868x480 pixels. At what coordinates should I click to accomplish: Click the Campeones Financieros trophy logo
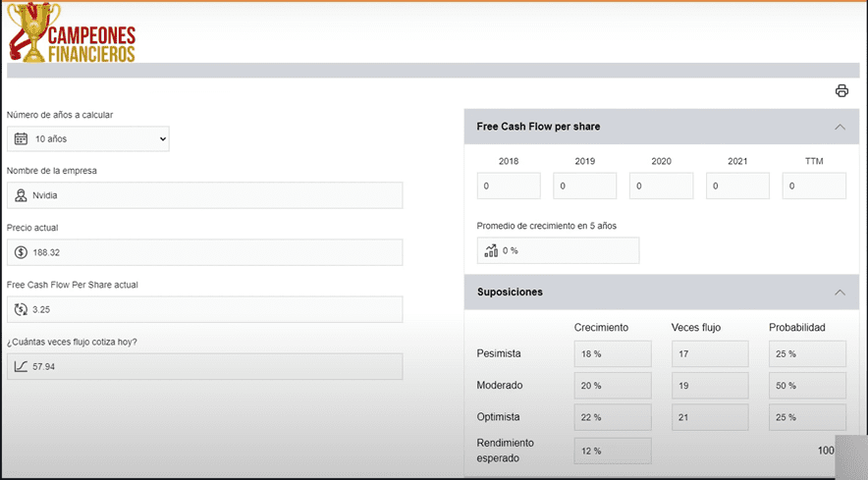click(x=70, y=33)
